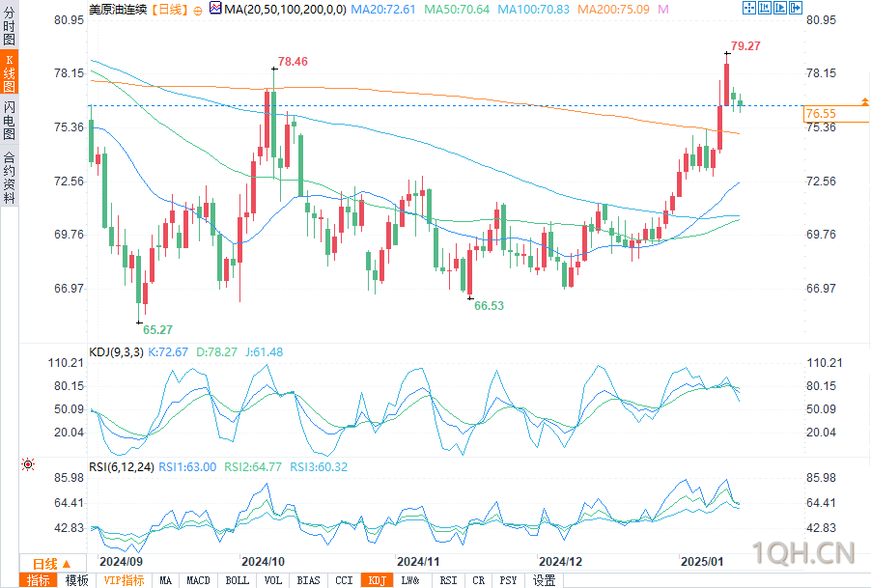Image resolution: width=871 pixels, height=588 pixels.
Task: Click the 2024/11 date axis label
Action: click(418, 561)
